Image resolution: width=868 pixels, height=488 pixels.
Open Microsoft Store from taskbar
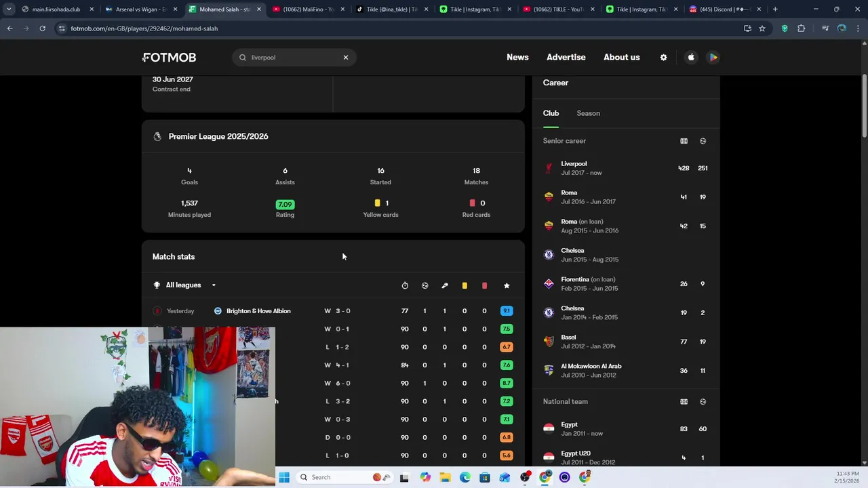485,477
